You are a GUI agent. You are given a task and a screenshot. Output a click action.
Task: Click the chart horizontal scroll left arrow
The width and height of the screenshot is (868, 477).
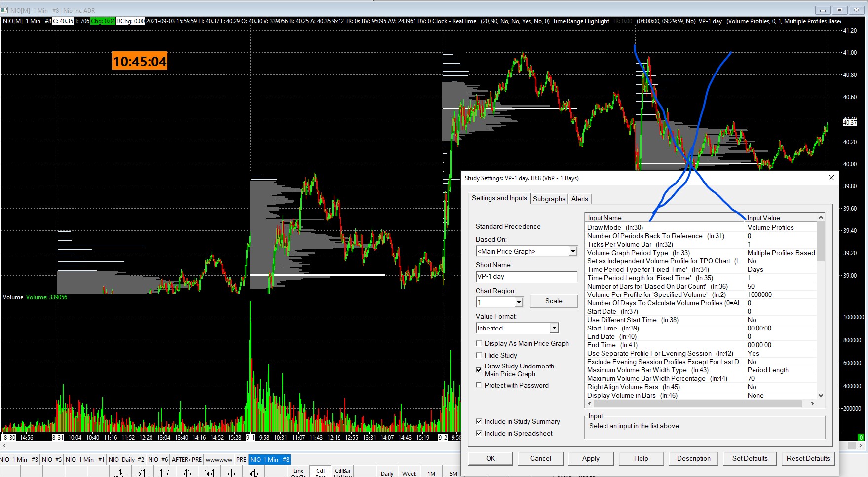[4, 446]
